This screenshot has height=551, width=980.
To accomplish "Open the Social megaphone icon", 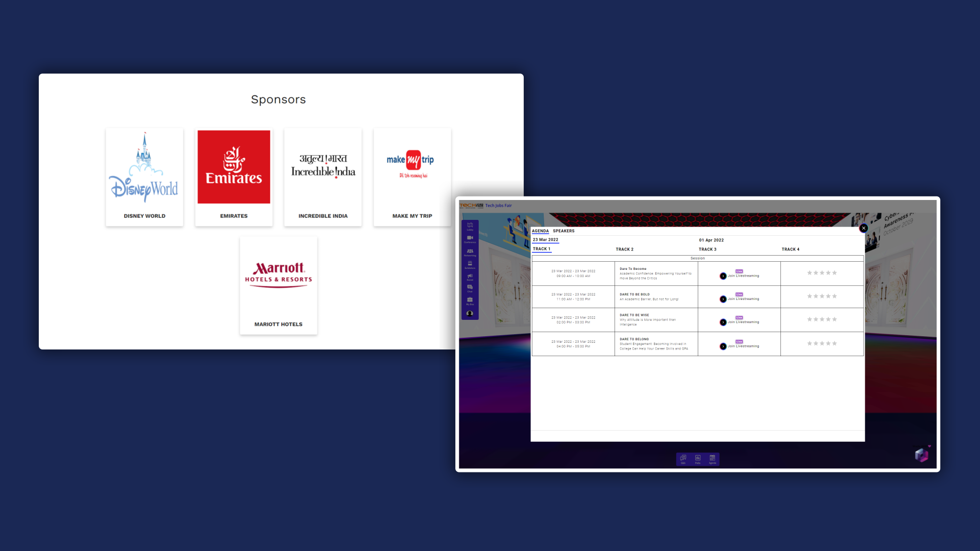I will click(470, 277).
